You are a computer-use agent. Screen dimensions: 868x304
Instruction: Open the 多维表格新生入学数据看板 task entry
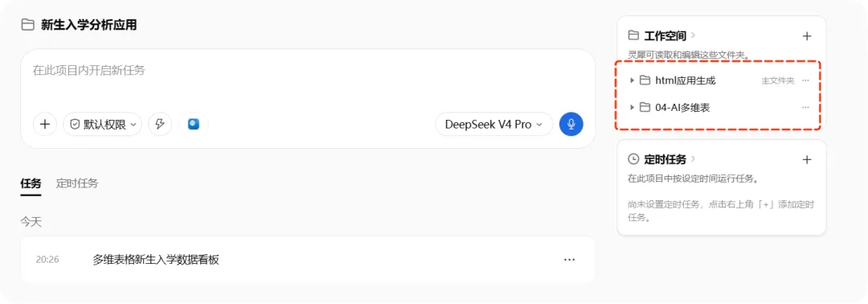[308, 260]
